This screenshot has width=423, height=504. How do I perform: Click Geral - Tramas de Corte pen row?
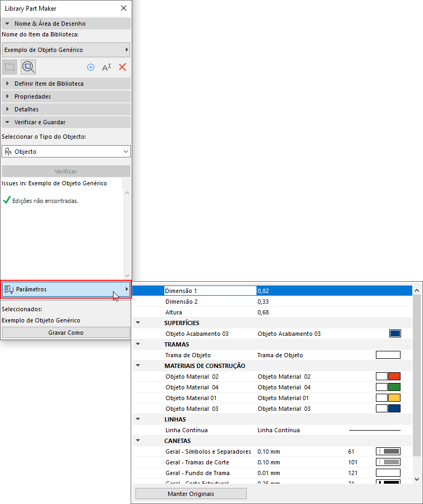(272, 462)
